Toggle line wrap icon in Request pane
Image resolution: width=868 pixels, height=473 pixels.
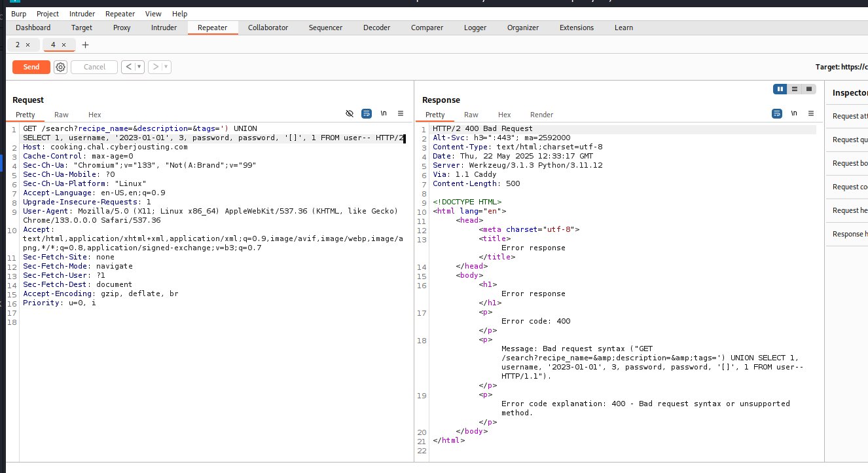367,113
